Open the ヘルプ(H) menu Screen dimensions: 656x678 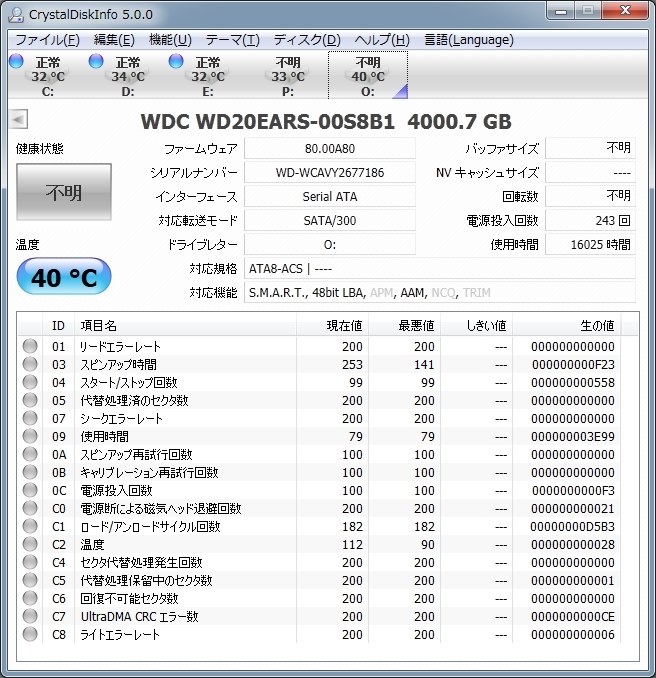tap(382, 40)
